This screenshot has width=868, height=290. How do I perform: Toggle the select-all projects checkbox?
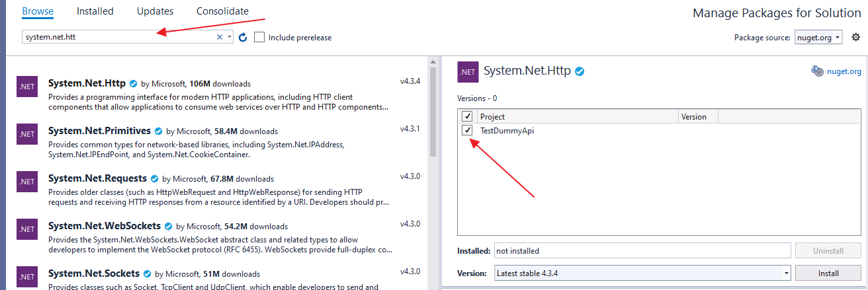(467, 117)
